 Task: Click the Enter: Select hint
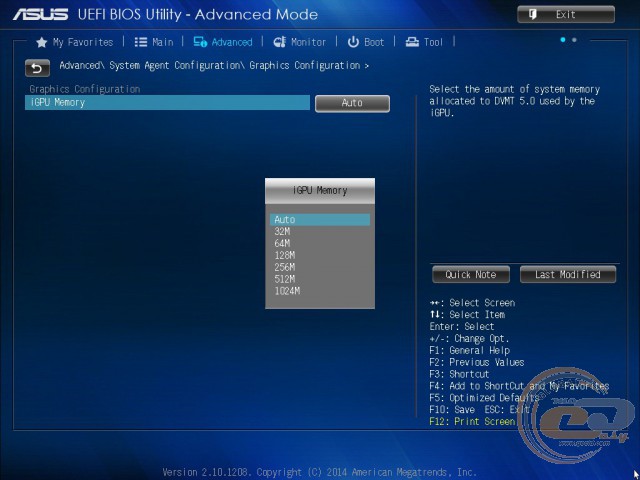tap(462, 327)
